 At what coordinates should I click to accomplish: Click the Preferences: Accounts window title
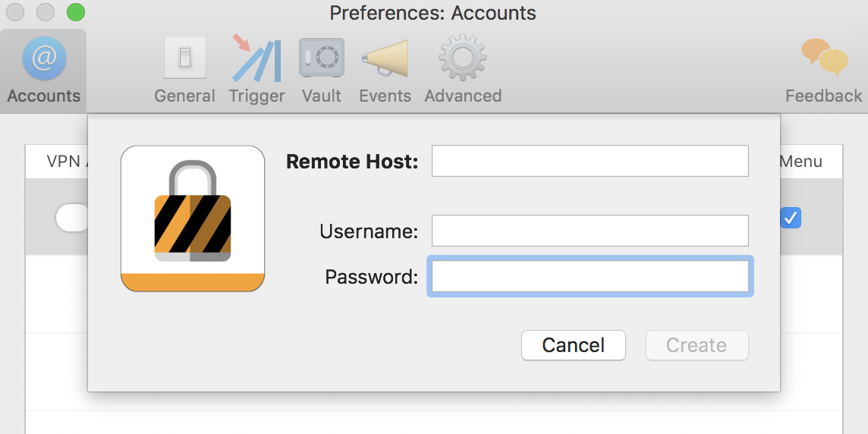click(433, 13)
